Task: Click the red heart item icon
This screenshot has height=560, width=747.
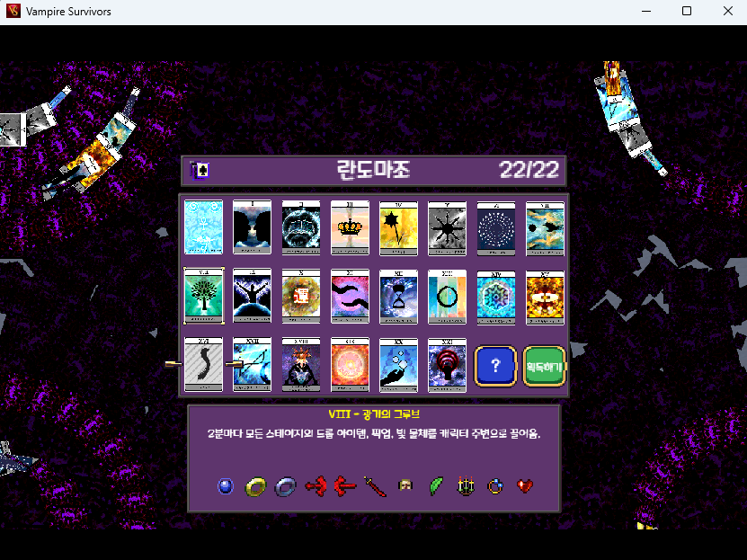Action: coord(525,485)
